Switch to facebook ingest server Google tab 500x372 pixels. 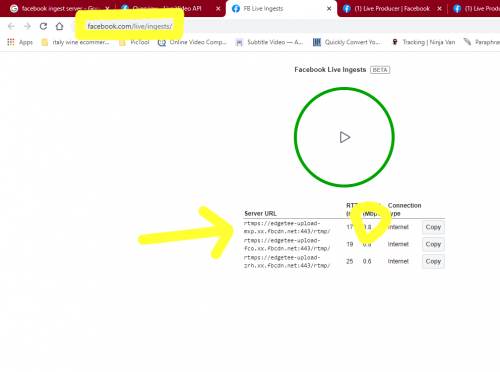tap(57, 9)
